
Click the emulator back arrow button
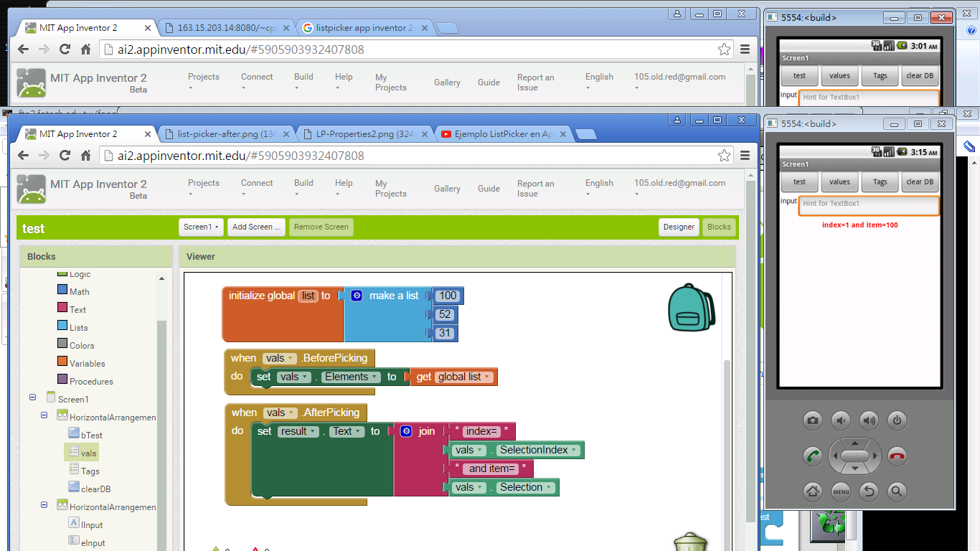[869, 491]
